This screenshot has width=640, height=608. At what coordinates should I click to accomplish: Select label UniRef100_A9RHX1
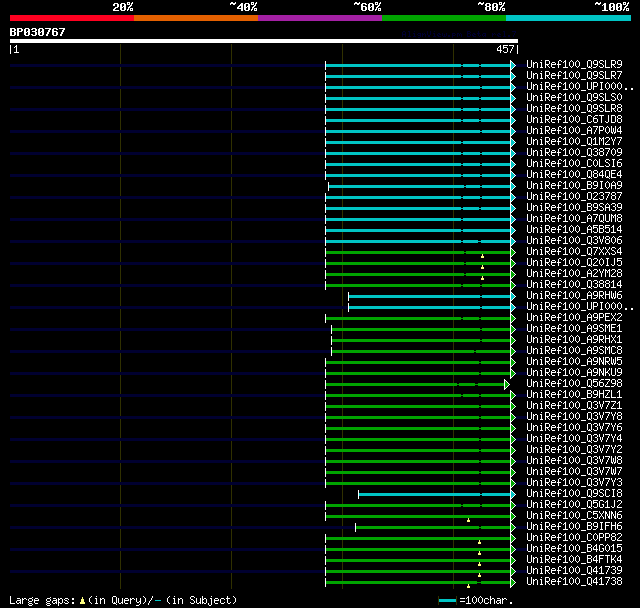[574, 340]
